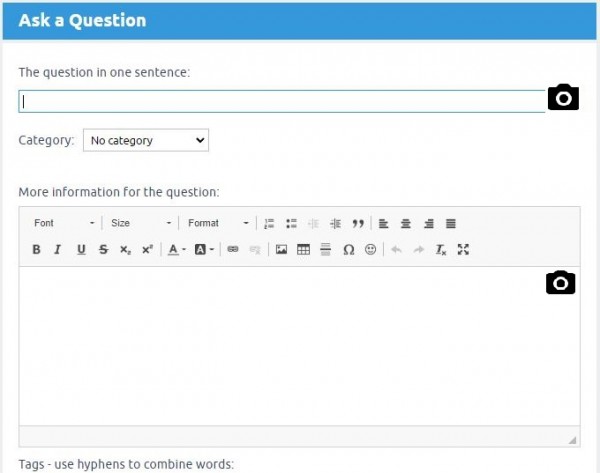The height and width of the screenshot is (473, 600).
Task: Toggle underline formatting
Action: pyautogui.click(x=81, y=250)
